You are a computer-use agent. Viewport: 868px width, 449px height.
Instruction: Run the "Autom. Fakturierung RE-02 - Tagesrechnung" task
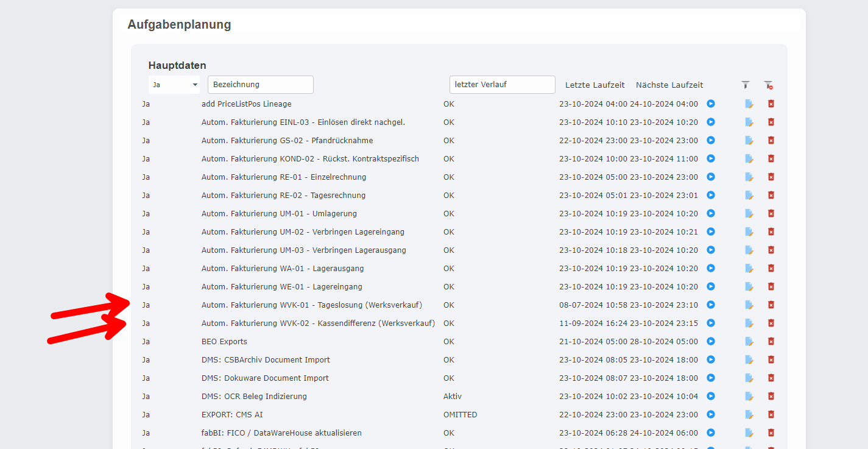pos(710,195)
